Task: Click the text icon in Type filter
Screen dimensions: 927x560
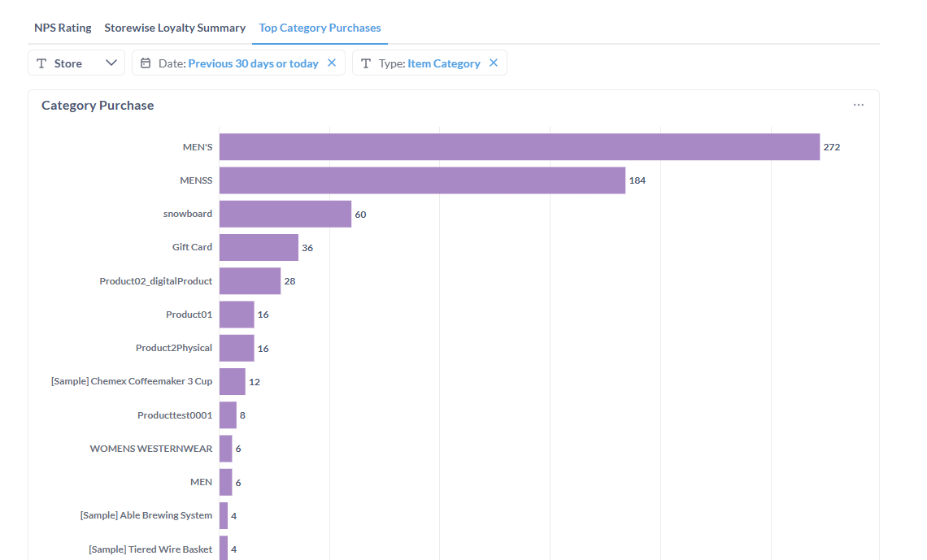Action: click(x=366, y=63)
